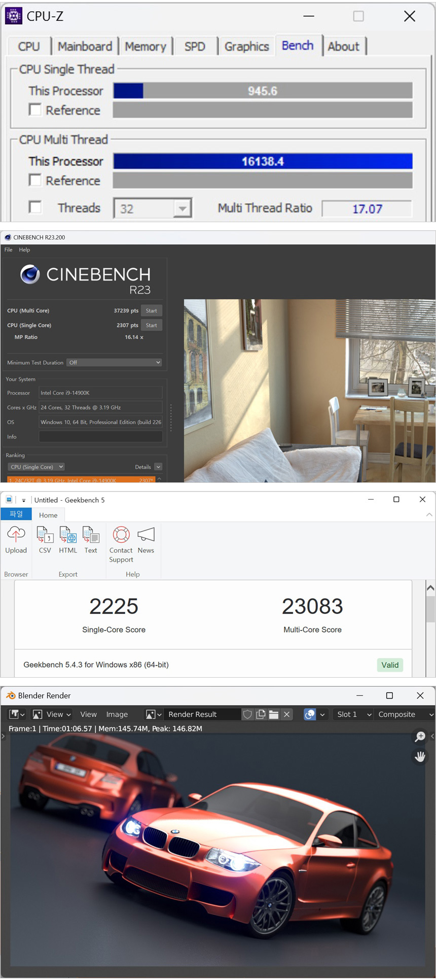Click the Cores x GHz field

pos(100,407)
